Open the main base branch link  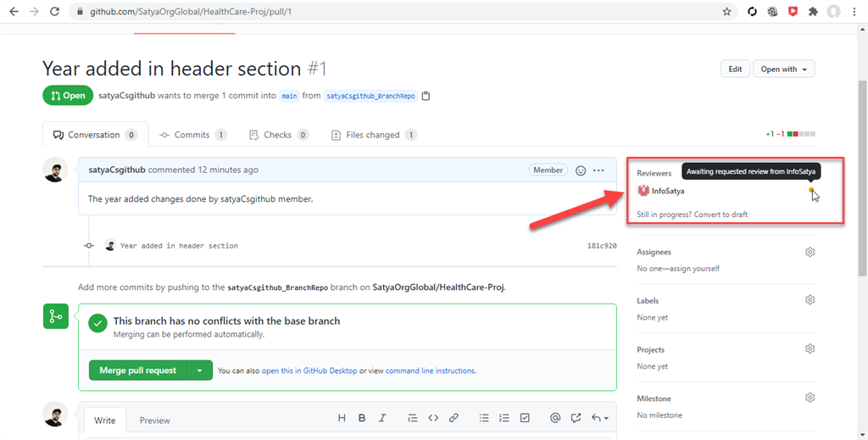(289, 96)
